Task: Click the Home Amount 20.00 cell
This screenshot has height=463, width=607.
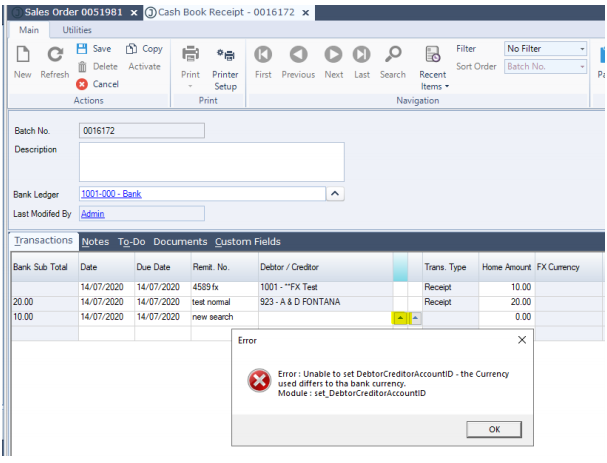Action: point(507,302)
